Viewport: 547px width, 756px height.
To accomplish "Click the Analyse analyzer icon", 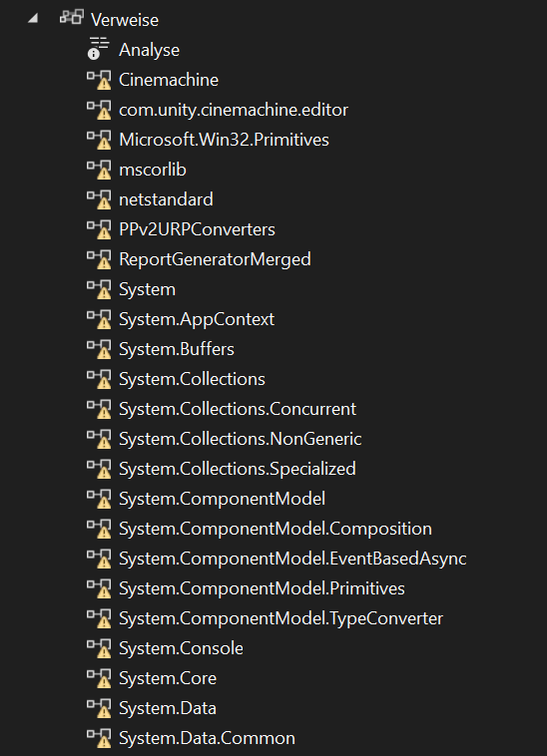I will [x=99, y=49].
